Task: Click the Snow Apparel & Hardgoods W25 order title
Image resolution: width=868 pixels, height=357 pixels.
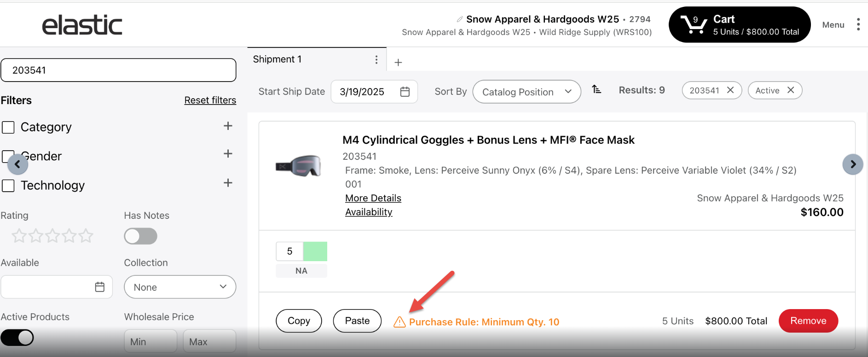Action: point(543,19)
